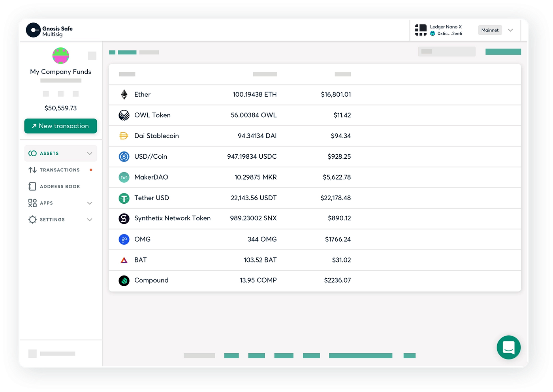Screen dimensions: 553x392
Task: Click the 103.52 BAT balance
Action: pos(260,260)
